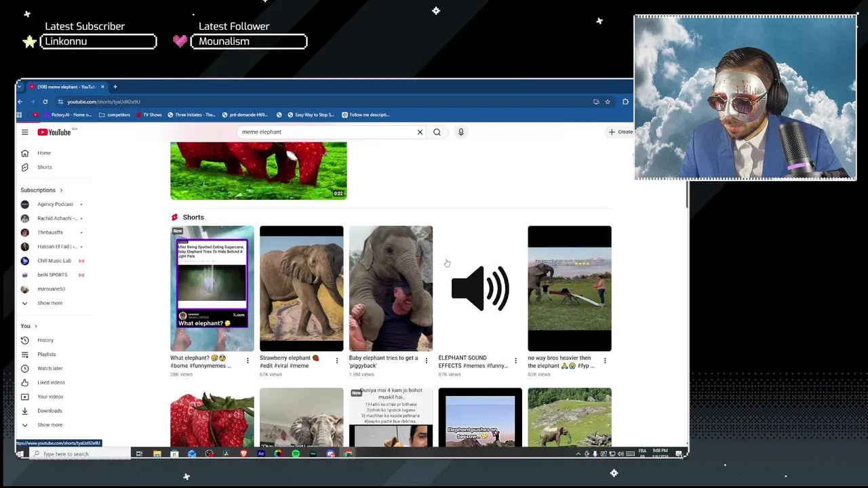Open the You section chevron

[x=36, y=326]
